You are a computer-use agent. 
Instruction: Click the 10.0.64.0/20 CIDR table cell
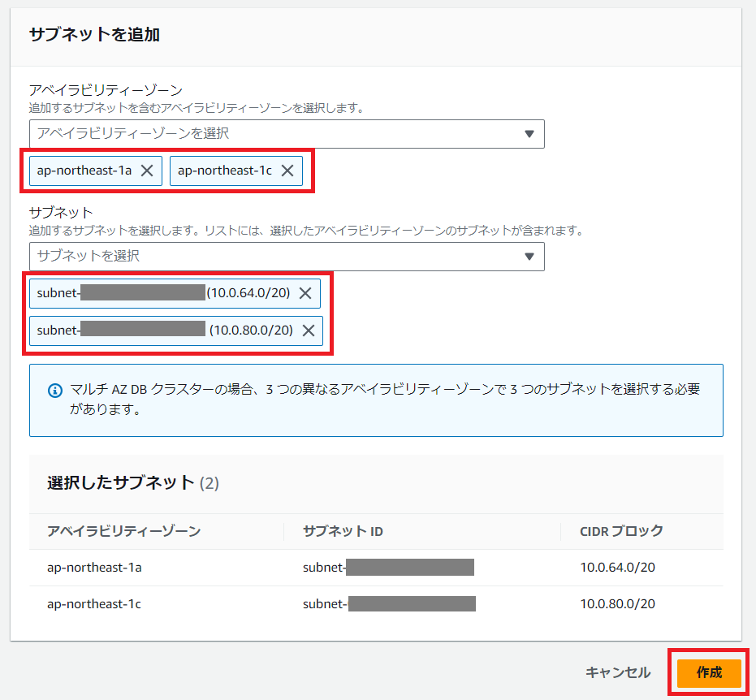[x=617, y=567]
